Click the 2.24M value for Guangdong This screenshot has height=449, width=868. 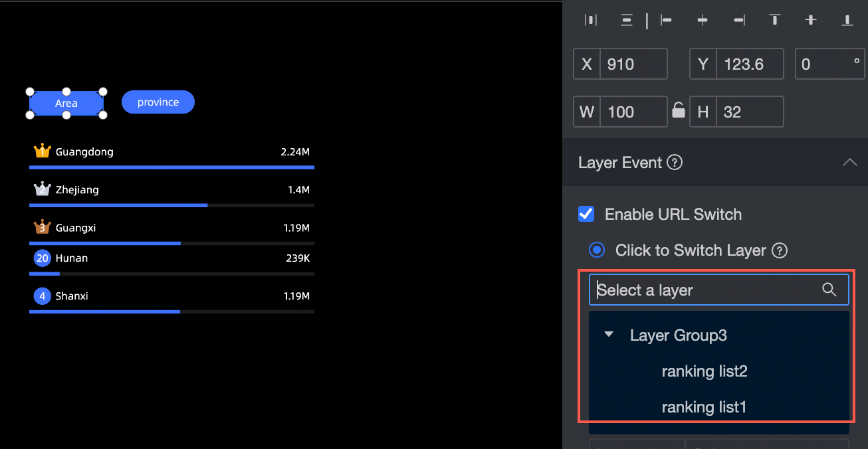(x=295, y=151)
